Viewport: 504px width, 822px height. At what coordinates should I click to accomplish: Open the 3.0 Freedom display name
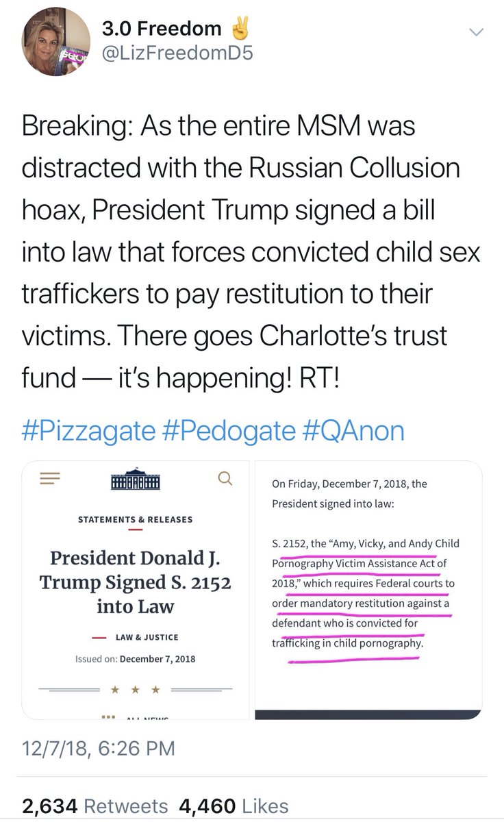point(162,28)
